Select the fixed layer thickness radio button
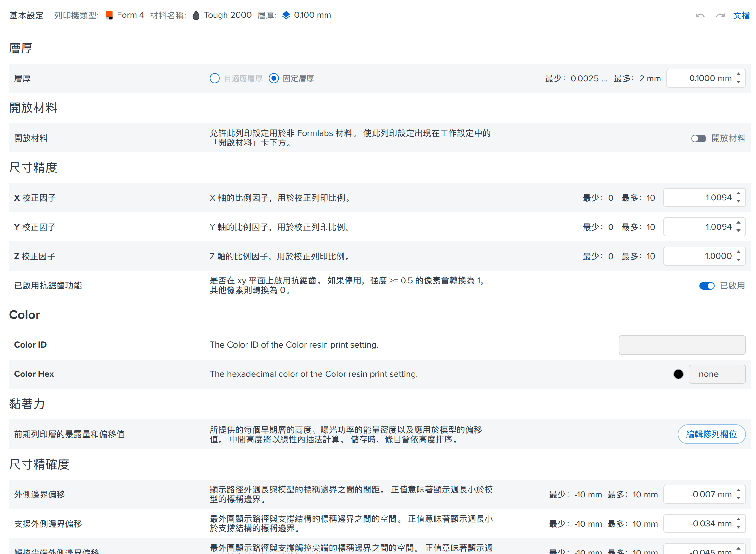Image resolution: width=756 pixels, height=554 pixels. 273,78
